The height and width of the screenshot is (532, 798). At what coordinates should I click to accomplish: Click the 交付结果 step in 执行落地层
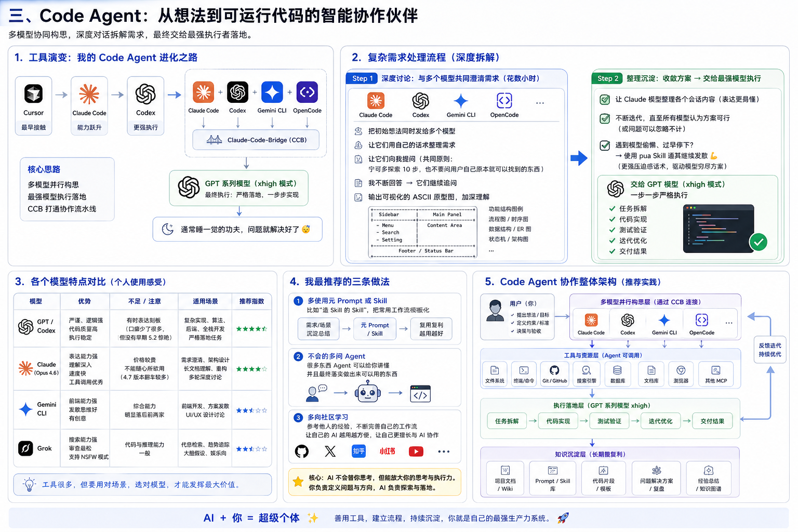coord(712,421)
